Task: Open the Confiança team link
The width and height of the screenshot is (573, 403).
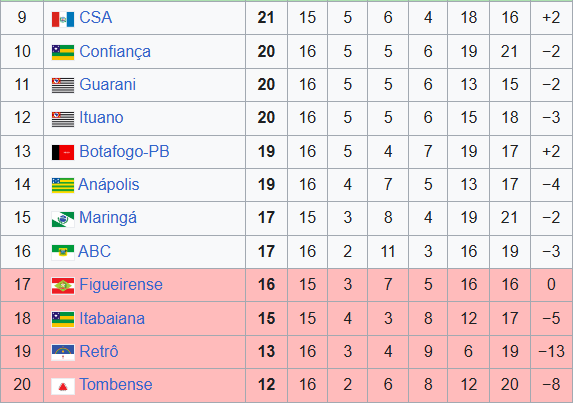Action: click(115, 52)
